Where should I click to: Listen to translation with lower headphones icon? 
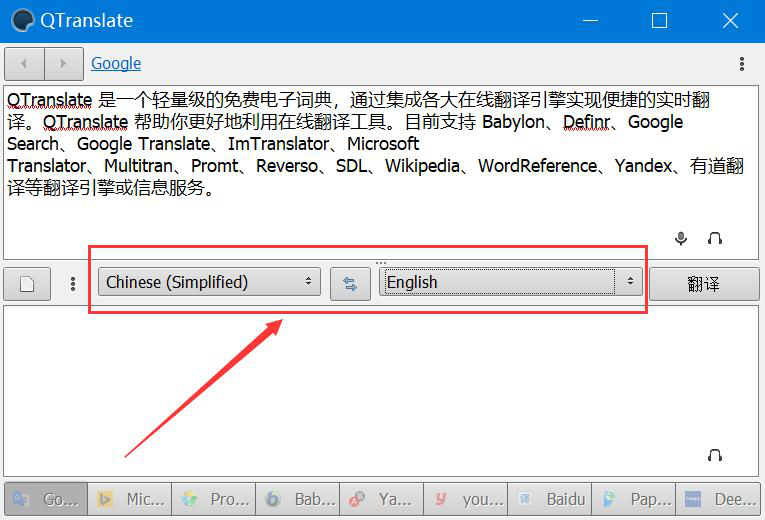pos(715,456)
